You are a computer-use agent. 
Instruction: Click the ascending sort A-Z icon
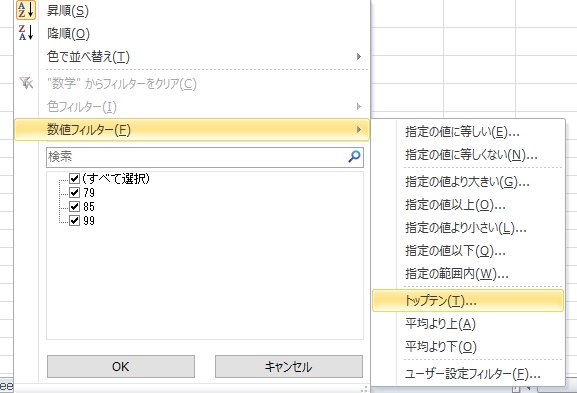[26, 10]
